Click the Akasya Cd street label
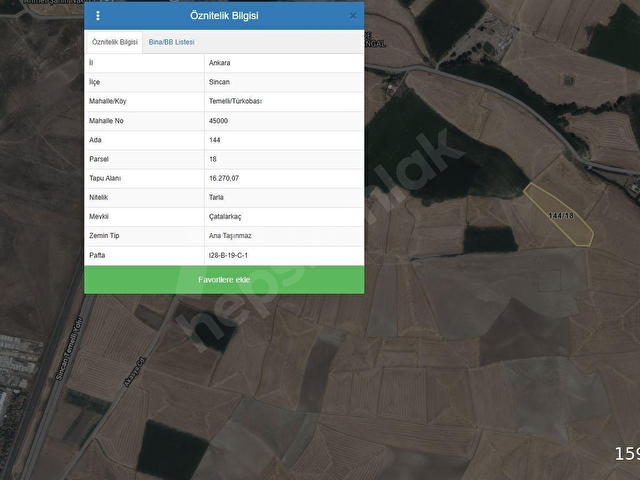Viewport: 640px width, 480px height. point(134,372)
